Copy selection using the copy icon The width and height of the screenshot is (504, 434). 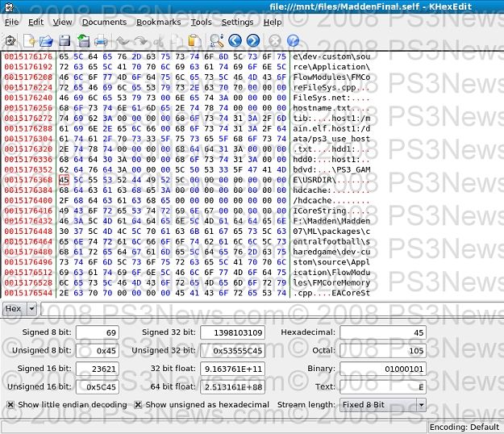(177, 41)
